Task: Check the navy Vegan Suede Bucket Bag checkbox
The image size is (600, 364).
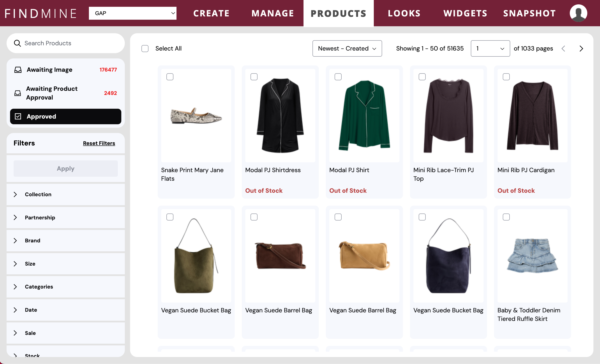Action: [422, 217]
